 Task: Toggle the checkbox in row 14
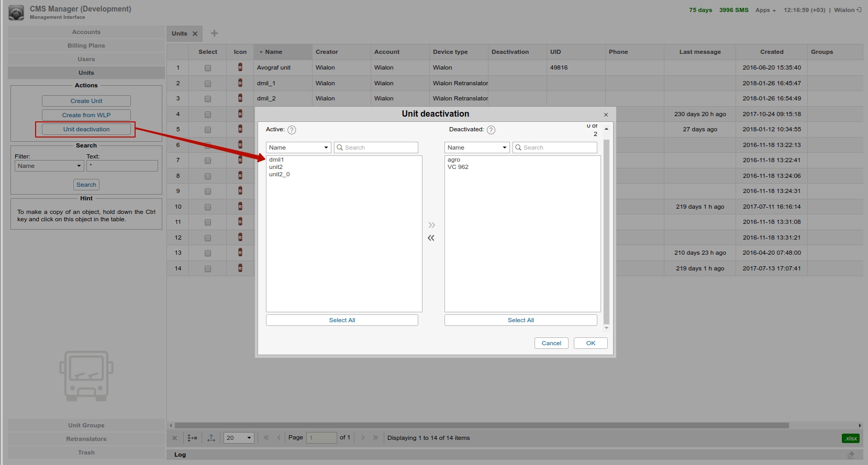click(208, 269)
